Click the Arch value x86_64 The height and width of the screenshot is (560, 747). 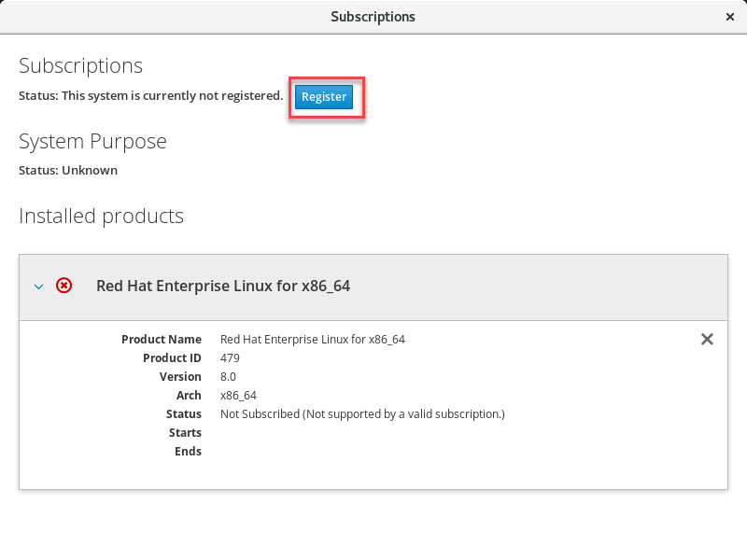tap(238, 395)
